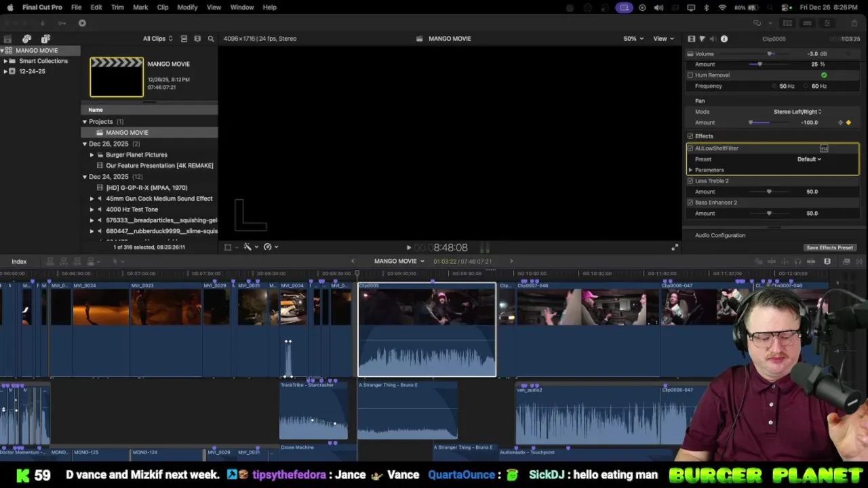Collapse the Dec 26, 2025 group
This screenshot has height=488, width=868.
pos(85,144)
